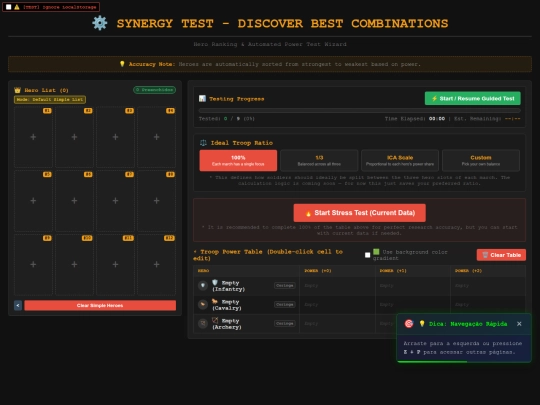Start or resume the guided test
Viewport: 540px width, 405px height.
coord(472,98)
